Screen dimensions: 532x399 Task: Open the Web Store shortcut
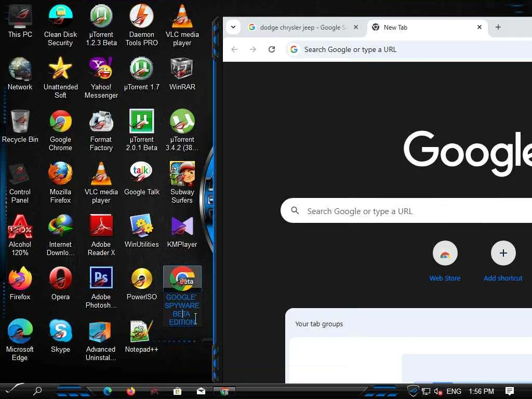[445, 261]
